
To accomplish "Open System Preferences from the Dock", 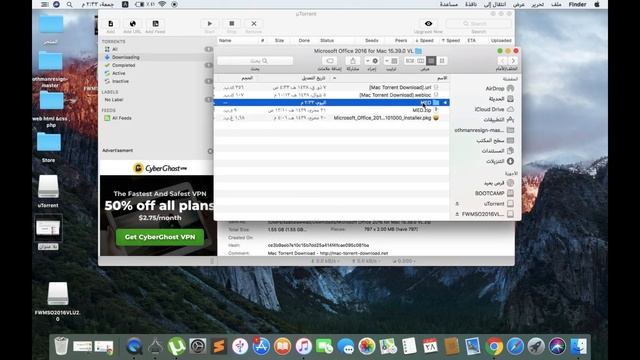I will [198, 347].
